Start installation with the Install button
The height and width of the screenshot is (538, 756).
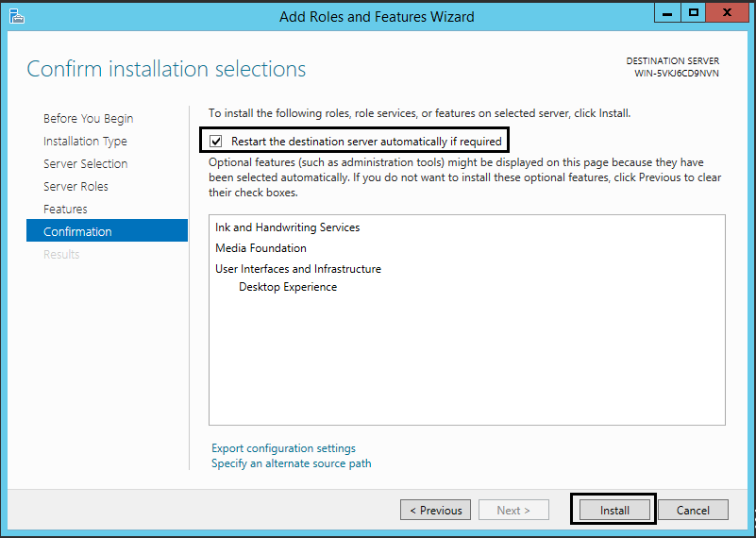click(x=613, y=510)
